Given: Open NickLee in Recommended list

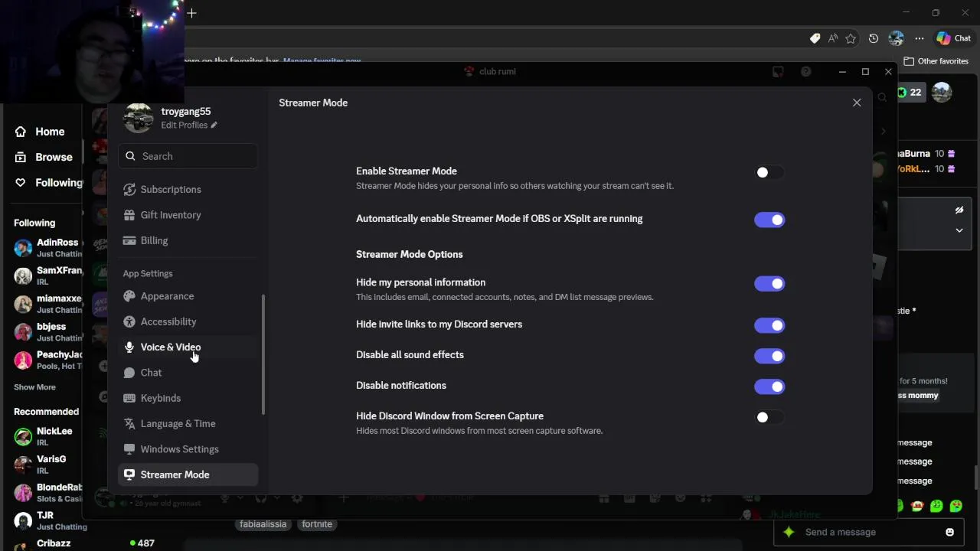Looking at the screenshot, I should [x=47, y=436].
